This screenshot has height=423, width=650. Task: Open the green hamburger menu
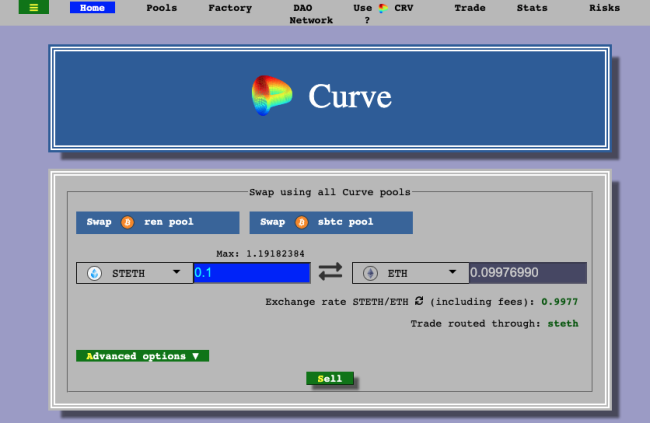pyautogui.click(x=33, y=8)
